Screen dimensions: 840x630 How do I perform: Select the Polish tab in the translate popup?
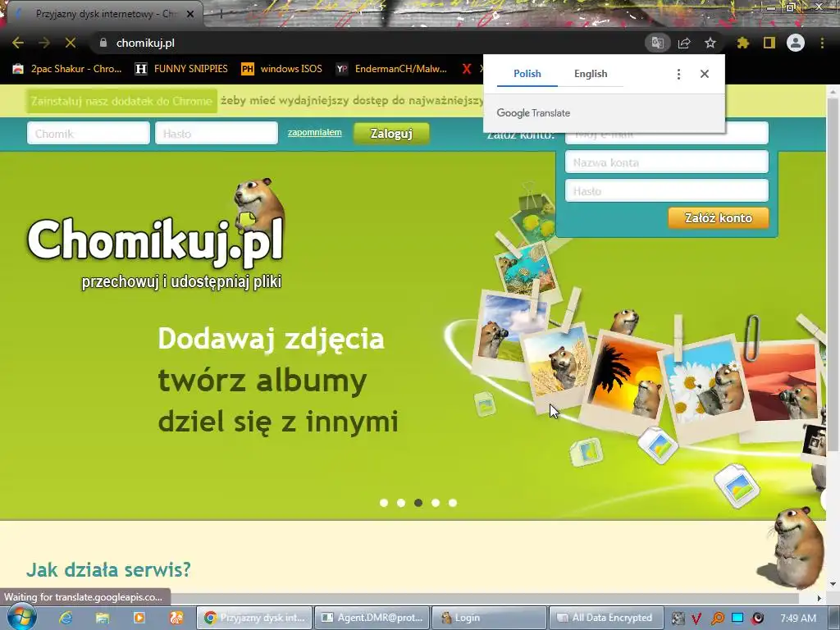[527, 74]
